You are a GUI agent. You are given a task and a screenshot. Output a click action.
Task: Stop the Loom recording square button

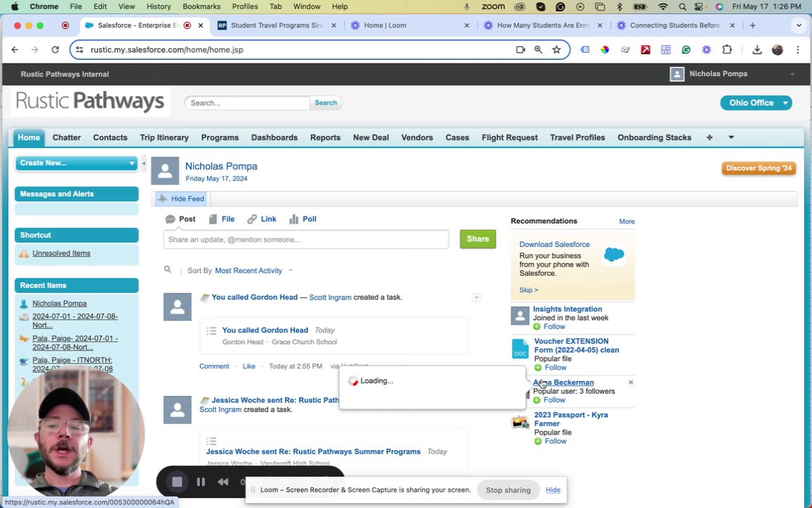point(177,482)
